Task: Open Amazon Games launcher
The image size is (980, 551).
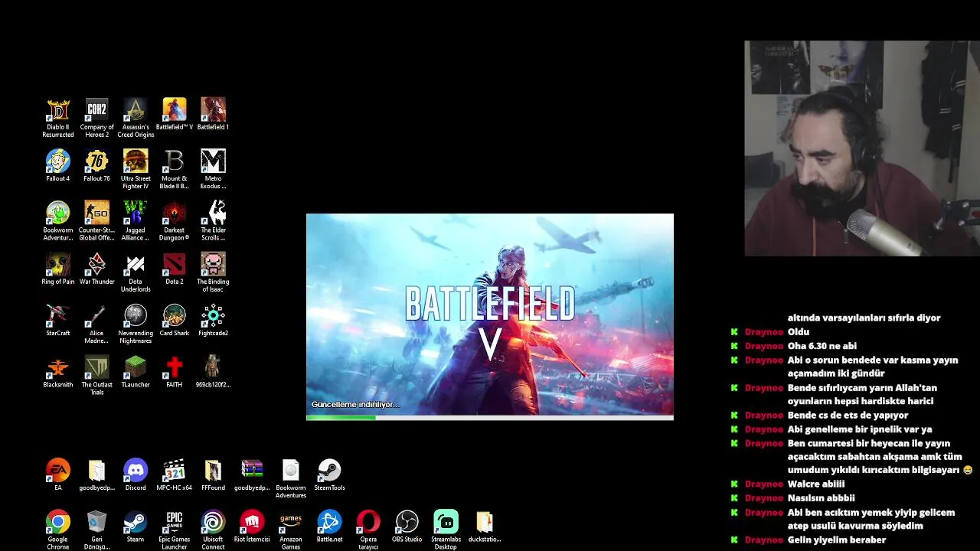Action: [x=291, y=530]
